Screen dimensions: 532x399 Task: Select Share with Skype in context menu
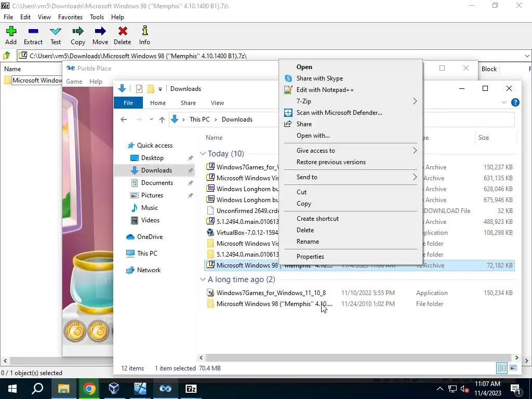351,78
